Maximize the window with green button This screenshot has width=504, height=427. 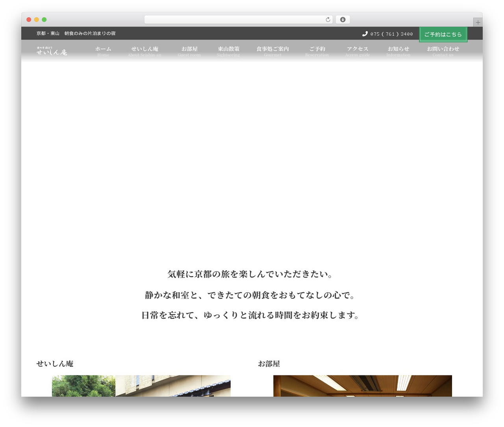(44, 20)
